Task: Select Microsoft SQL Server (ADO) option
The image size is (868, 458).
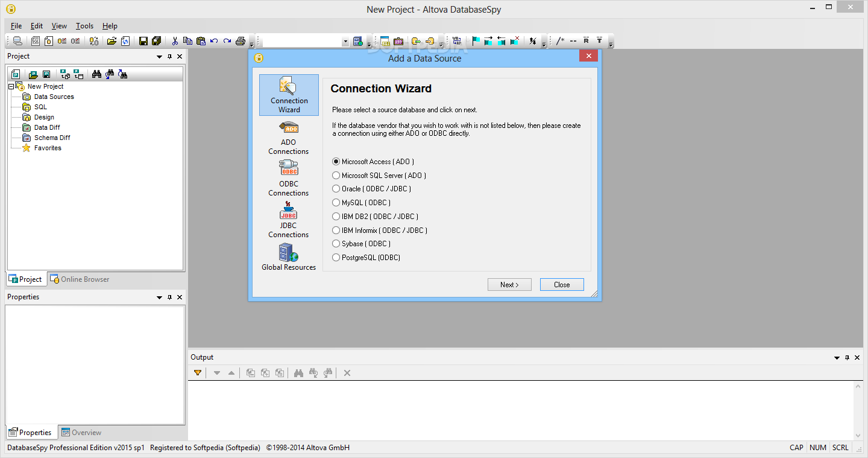Action: pos(336,176)
